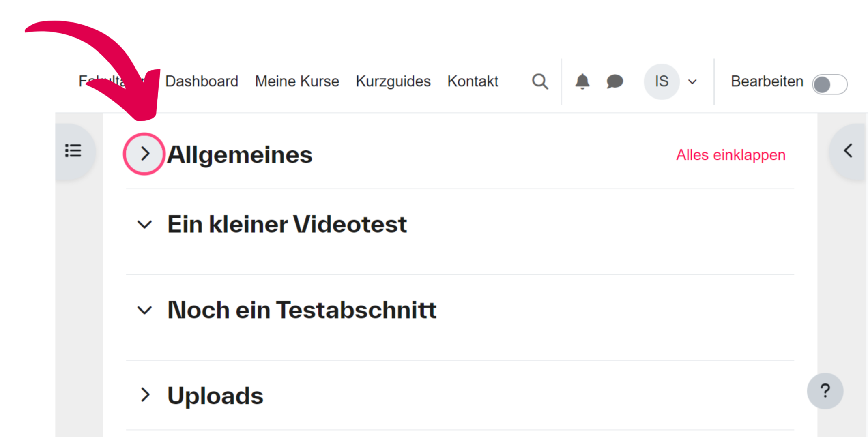Collapse the Ein kleiner Videotest section

tap(144, 224)
